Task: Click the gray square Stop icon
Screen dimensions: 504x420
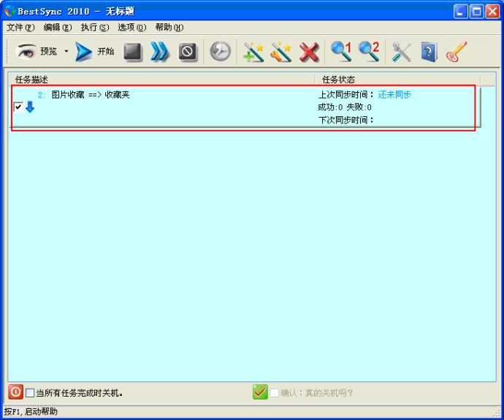Action: 132,51
